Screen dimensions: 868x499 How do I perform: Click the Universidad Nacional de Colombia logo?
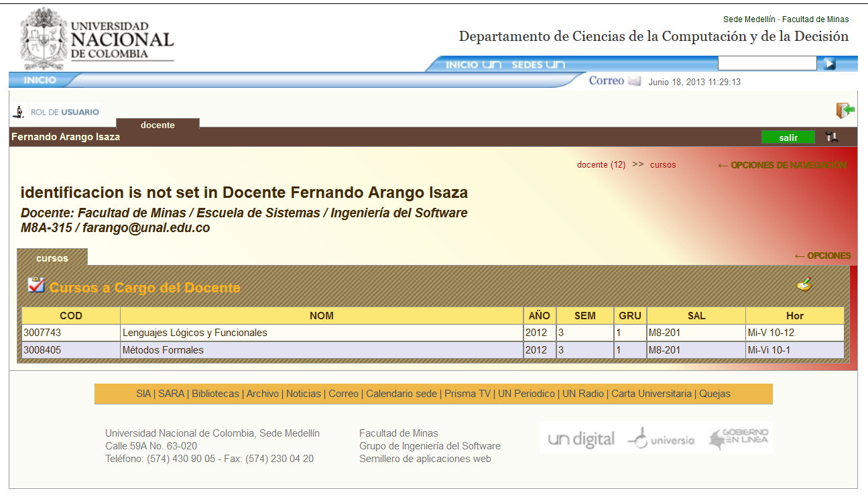tap(97, 39)
